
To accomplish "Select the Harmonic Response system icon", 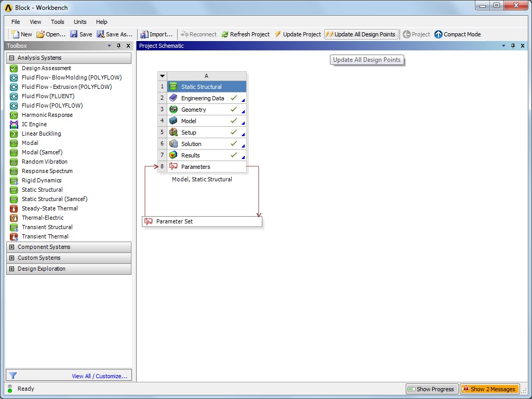I will 14,115.
